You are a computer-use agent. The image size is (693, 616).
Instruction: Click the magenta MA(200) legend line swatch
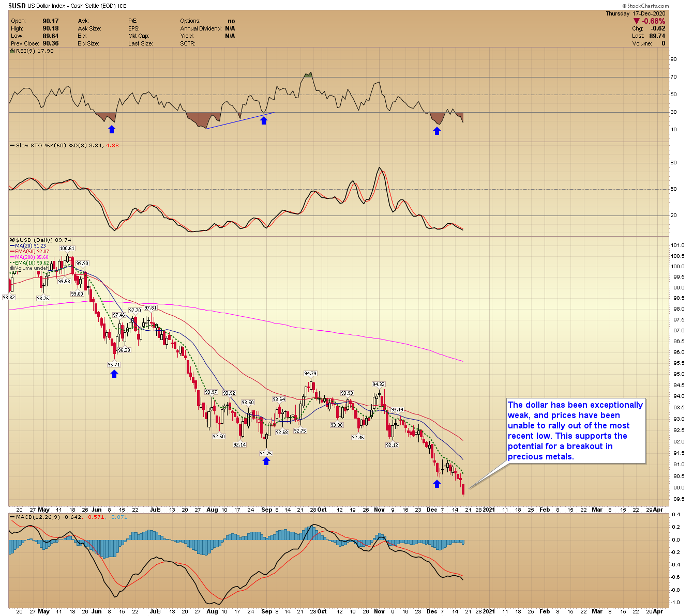[12, 257]
